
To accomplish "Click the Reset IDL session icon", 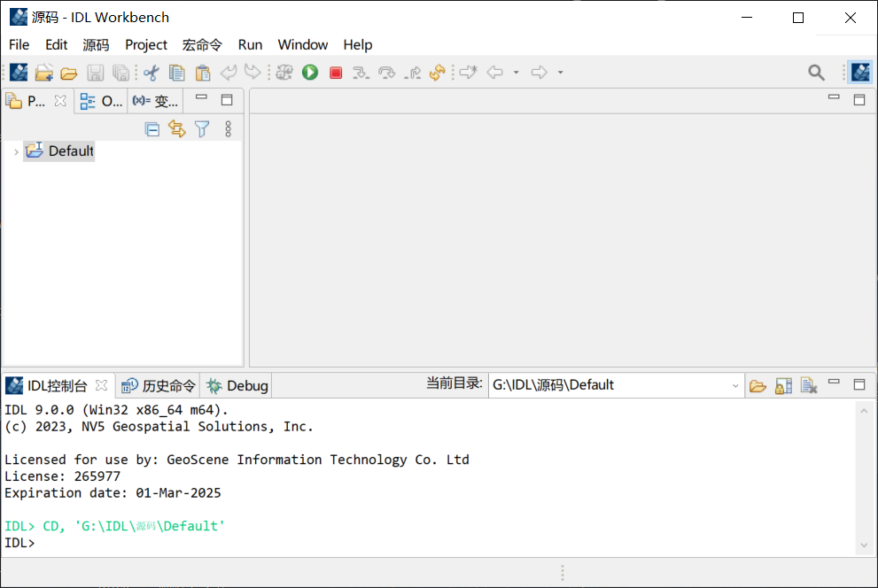I will (438, 72).
